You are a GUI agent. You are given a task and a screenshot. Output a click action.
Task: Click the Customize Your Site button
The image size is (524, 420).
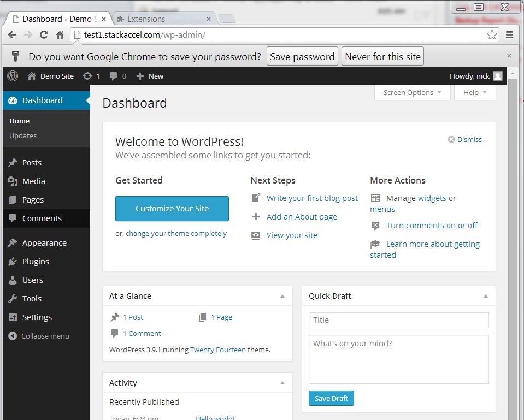click(x=172, y=208)
